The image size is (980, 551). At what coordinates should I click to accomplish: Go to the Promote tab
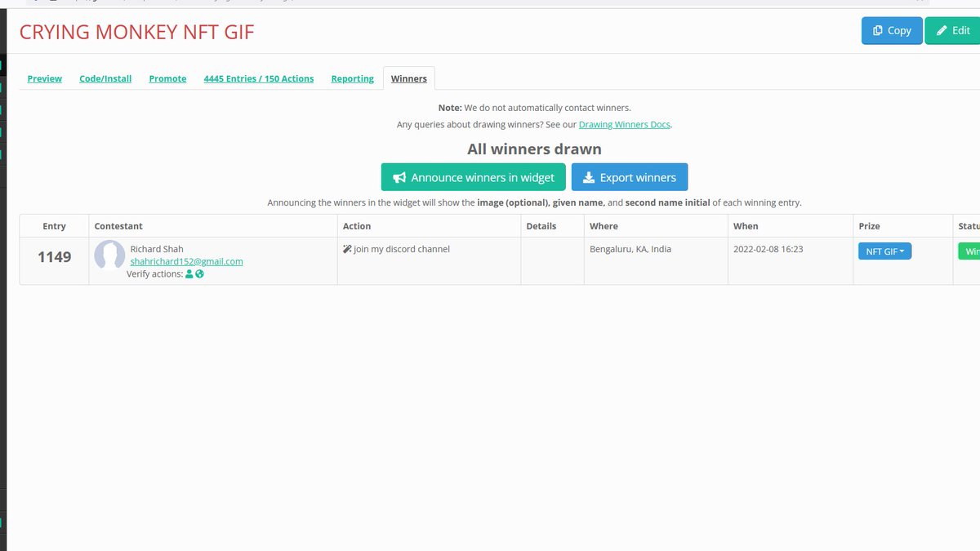(x=167, y=78)
